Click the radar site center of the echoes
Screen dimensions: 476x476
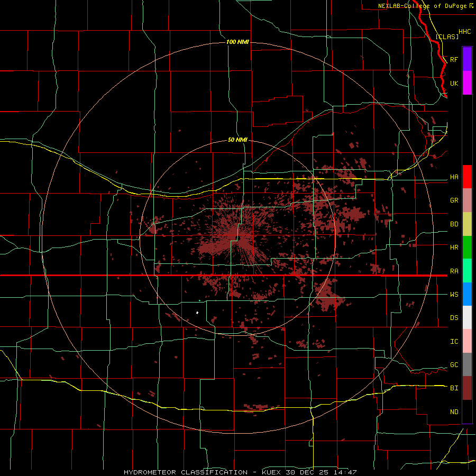pyautogui.click(x=237, y=237)
